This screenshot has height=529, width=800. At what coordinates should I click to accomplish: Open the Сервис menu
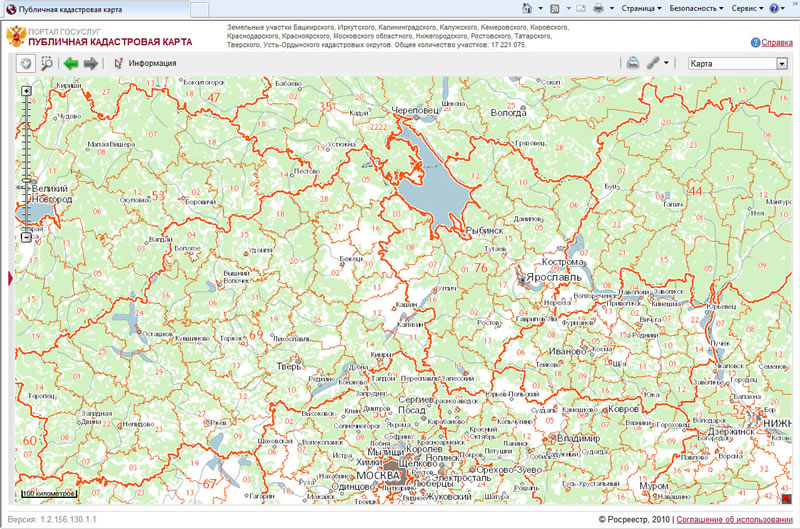tap(747, 8)
